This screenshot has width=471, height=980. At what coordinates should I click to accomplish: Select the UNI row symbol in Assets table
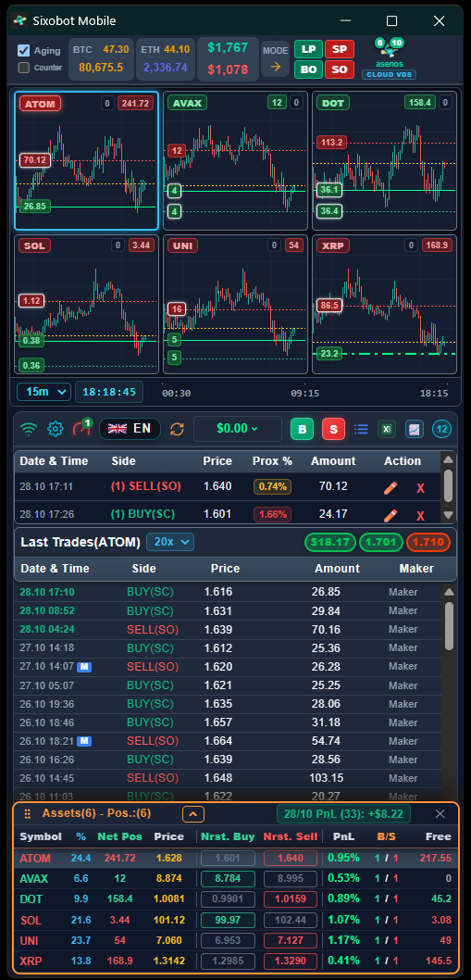tap(30, 940)
